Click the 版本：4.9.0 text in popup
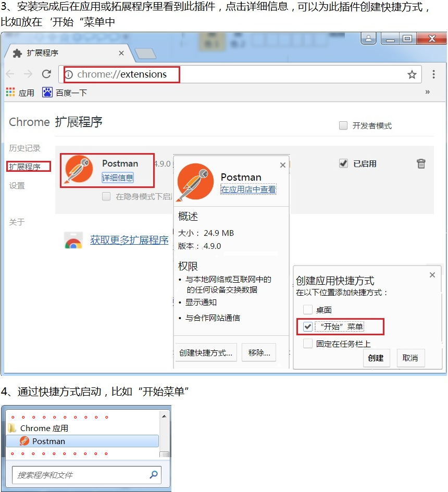 200,246
